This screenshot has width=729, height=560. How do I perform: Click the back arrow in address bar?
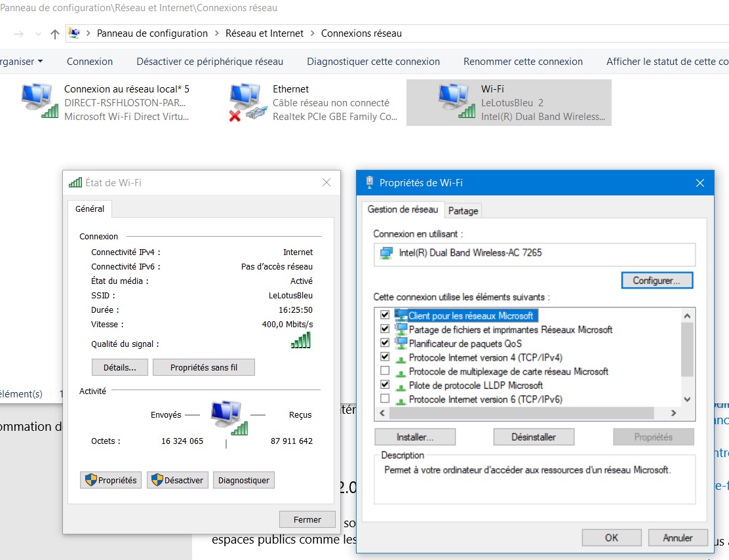pyautogui.click(x=19, y=33)
